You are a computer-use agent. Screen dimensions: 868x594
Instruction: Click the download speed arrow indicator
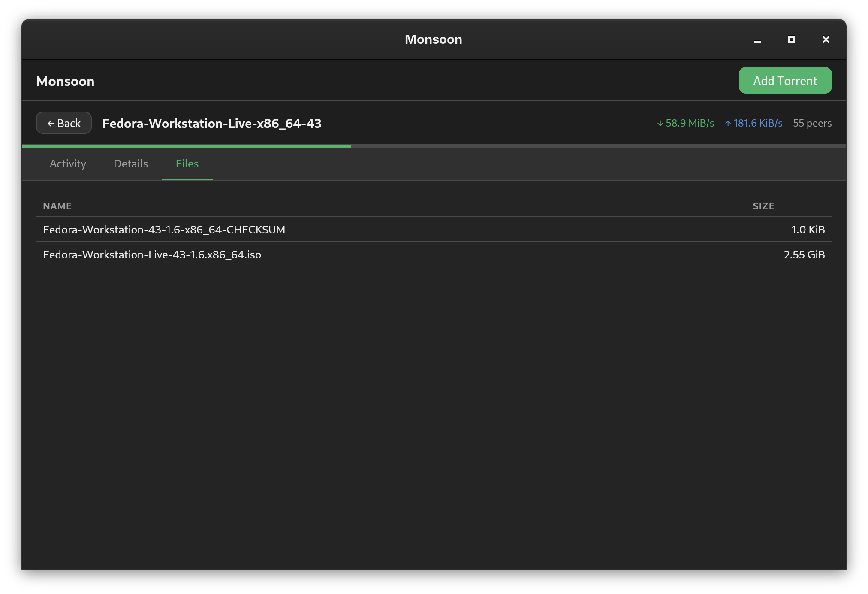coord(660,124)
